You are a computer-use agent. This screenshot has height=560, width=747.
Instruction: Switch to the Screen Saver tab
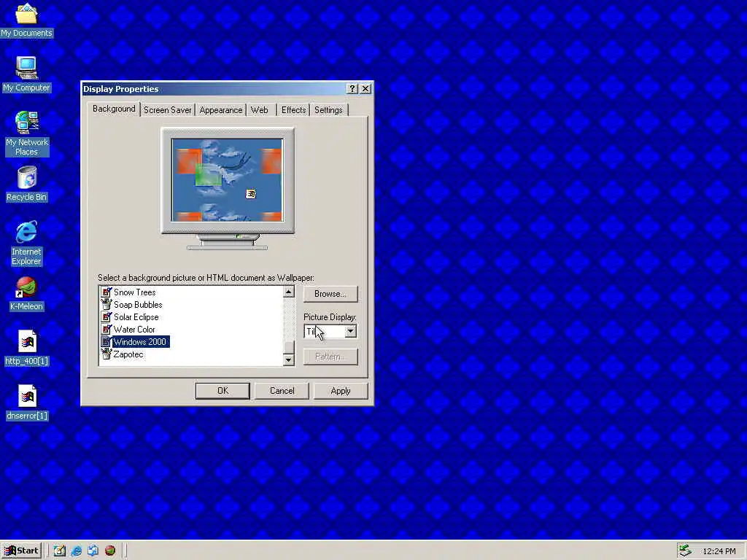pyautogui.click(x=168, y=110)
